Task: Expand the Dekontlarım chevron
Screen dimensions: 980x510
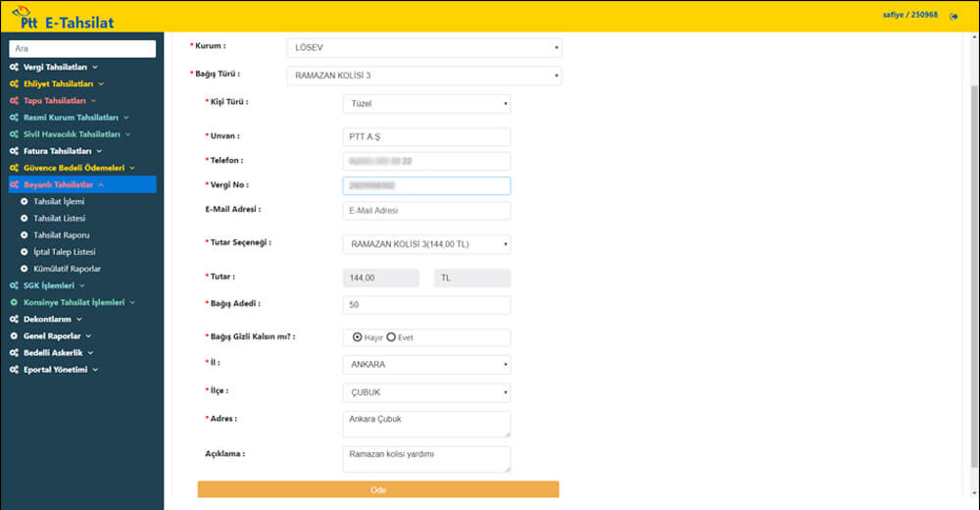Action: click(78, 320)
